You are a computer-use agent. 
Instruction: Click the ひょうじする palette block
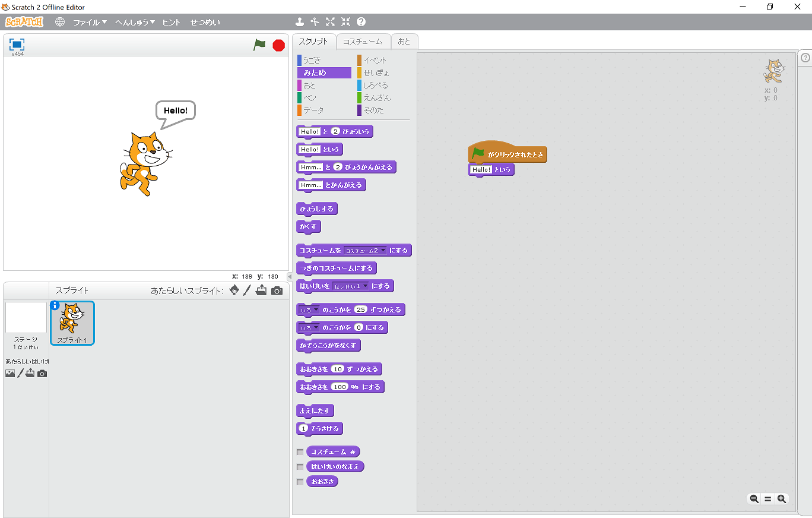point(317,209)
